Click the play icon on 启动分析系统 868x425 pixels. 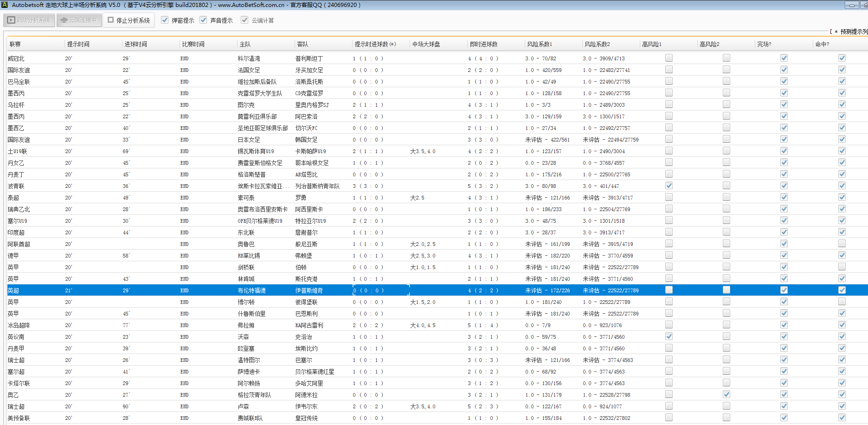click(x=11, y=20)
